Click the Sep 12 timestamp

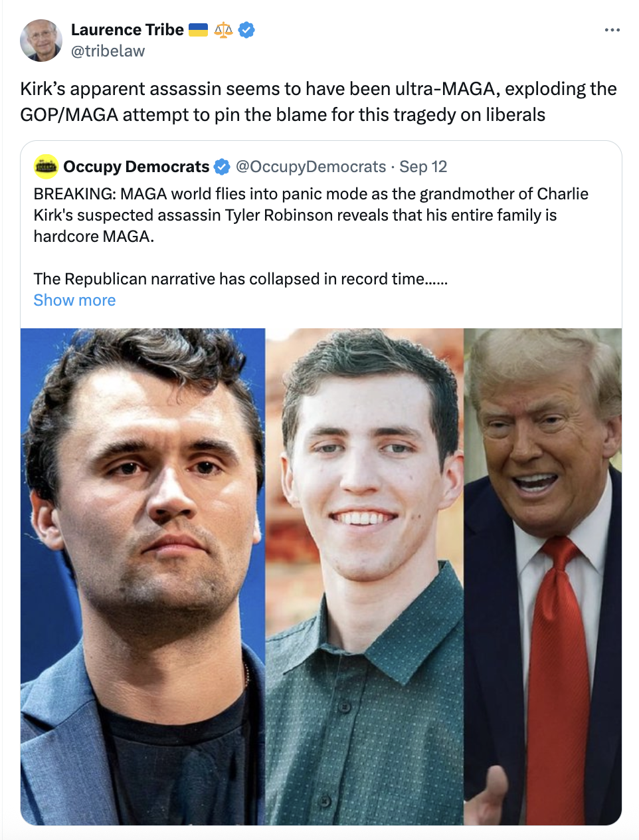423,167
